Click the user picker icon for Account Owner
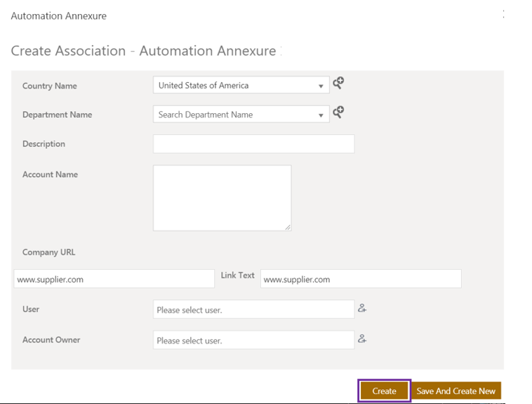The image size is (532, 404). click(362, 339)
